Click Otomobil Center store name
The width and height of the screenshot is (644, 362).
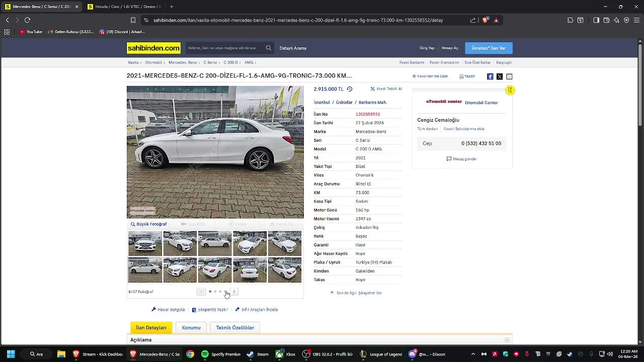click(481, 103)
